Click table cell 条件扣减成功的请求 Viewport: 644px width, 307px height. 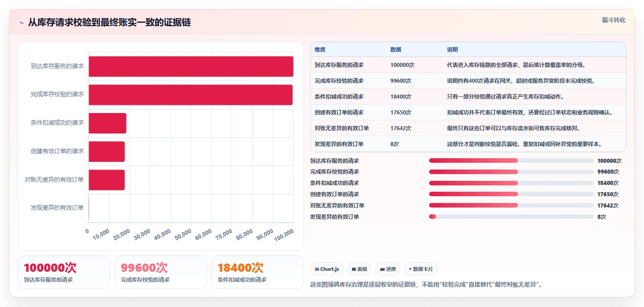pyautogui.click(x=339, y=97)
